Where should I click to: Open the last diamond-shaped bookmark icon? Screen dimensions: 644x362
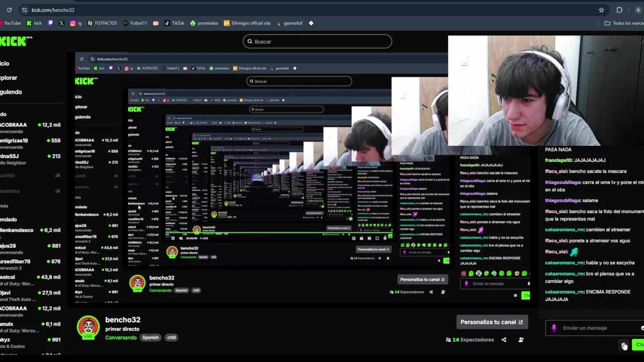311,23
